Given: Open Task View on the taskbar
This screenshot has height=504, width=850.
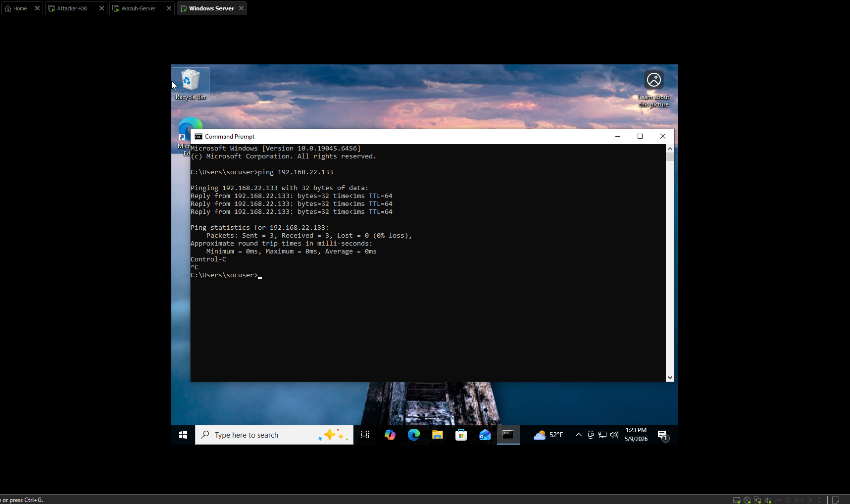Looking at the screenshot, I should coord(365,435).
